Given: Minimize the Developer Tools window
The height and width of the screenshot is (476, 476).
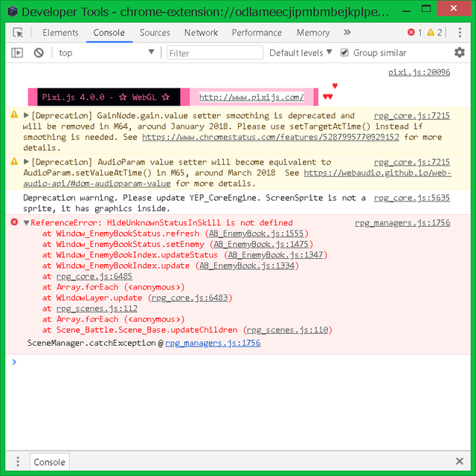Looking at the screenshot, I should (406, 11).
